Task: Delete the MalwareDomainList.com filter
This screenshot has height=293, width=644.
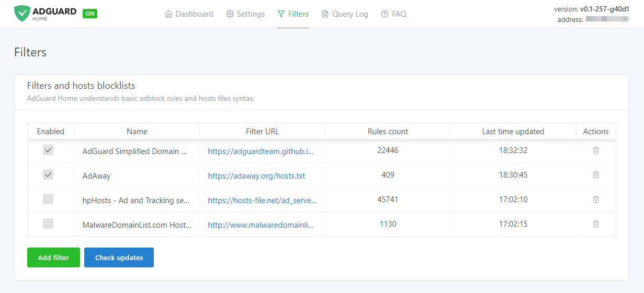Action: tap(595, 224)
